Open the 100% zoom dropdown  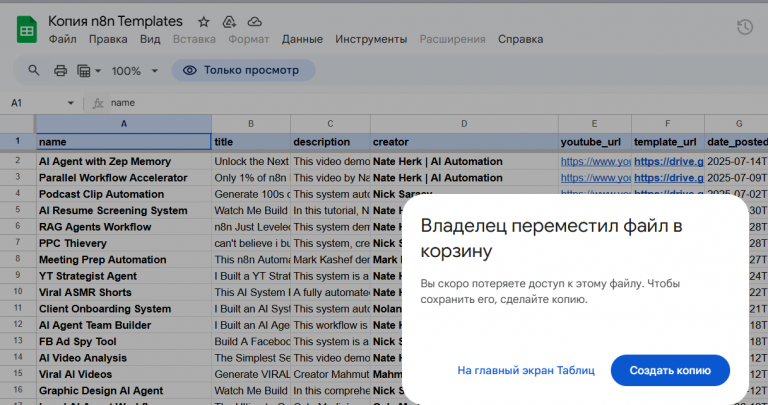point(134,71)
